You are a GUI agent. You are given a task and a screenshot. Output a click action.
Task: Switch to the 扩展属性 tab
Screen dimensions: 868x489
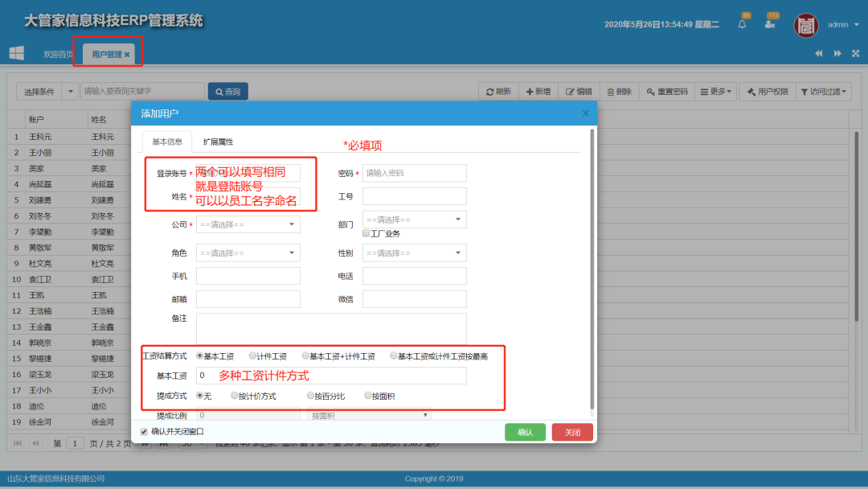tap(218, 142)
